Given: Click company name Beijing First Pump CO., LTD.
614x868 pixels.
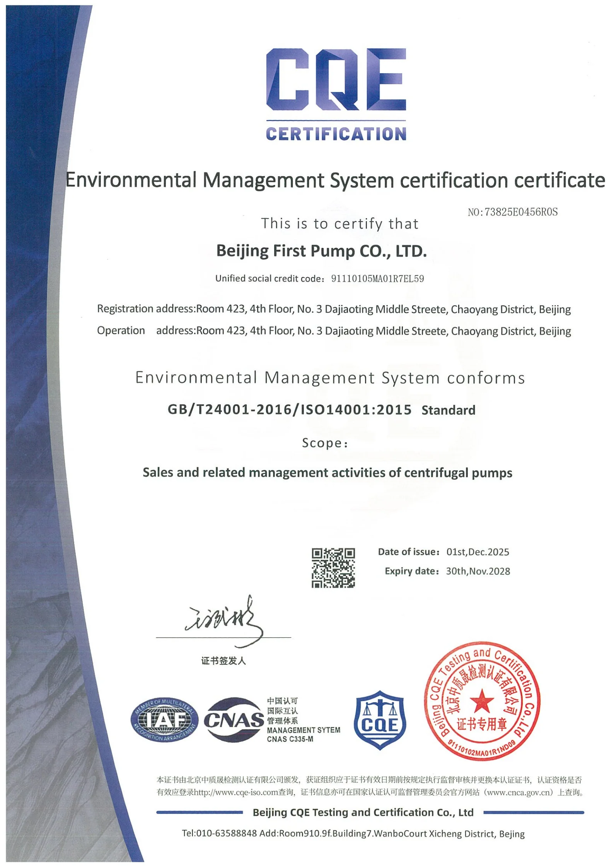Looking at the screenshot, I should click(321, 251).
